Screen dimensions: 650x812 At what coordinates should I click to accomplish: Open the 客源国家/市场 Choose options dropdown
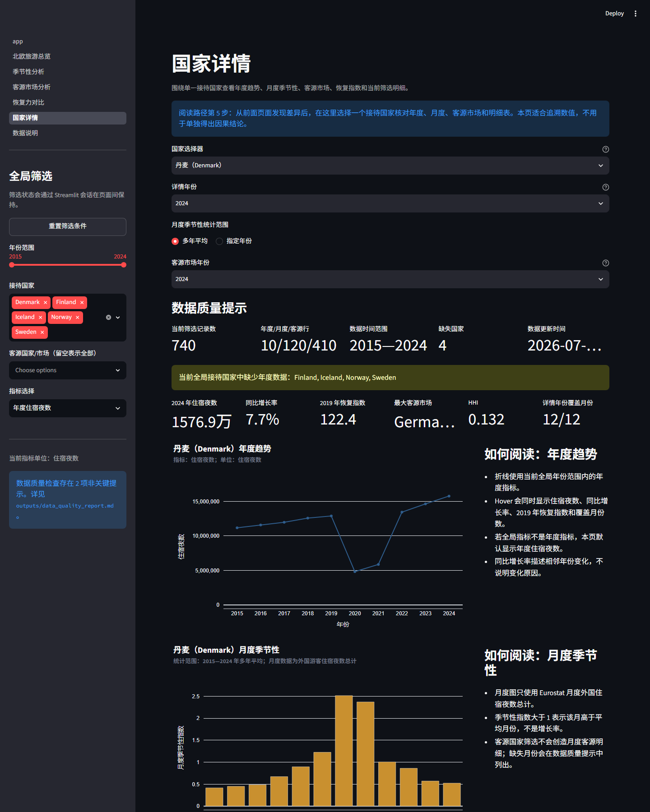tap(68, 370)
